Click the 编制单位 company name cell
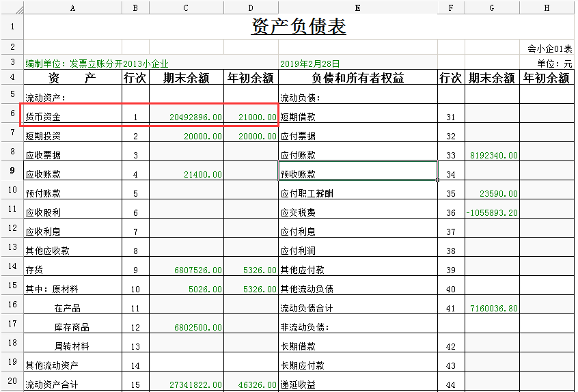This screenshot has height=392, width=578. coord(96,63)
